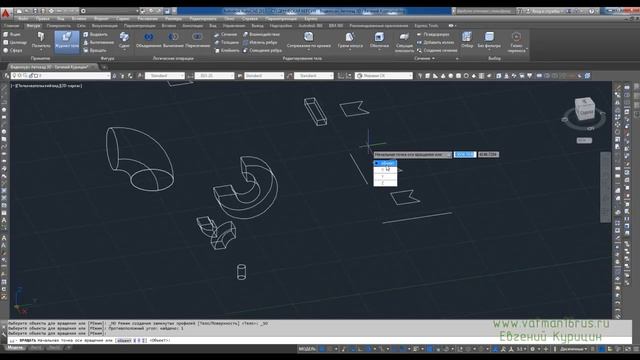Open the Сдвиг sweep tool
640x360 pixels.
click(124, 40)
